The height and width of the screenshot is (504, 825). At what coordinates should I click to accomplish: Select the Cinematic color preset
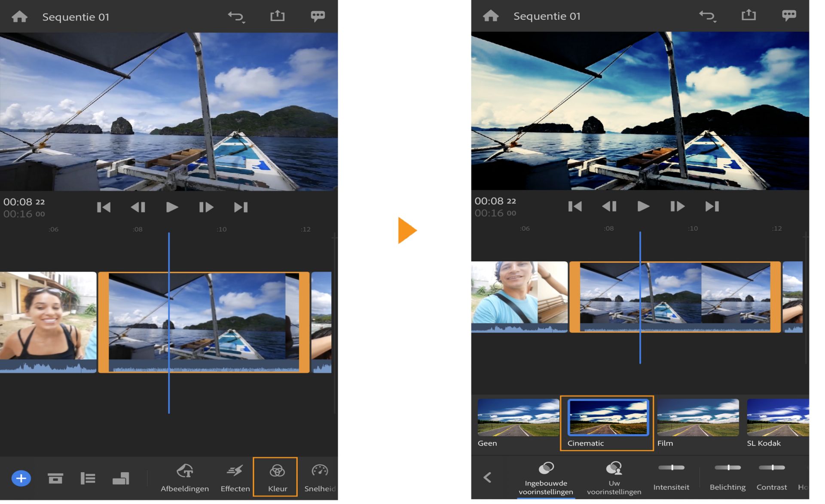click(x=608, y=418)
